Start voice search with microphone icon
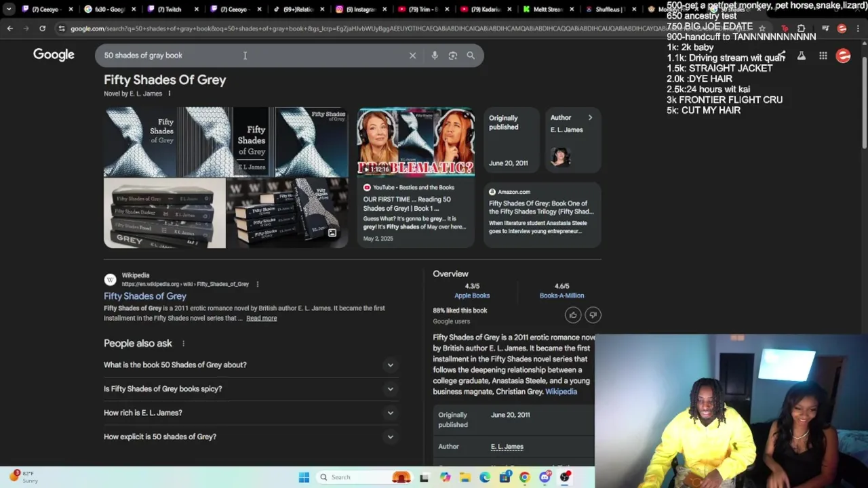This screenshot has width=868, height=488. click(x=435, y=56)
